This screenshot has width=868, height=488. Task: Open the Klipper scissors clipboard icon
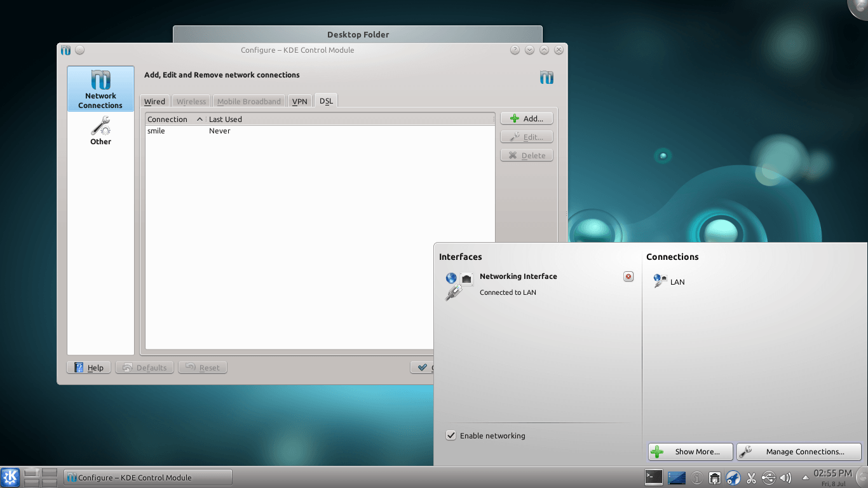(751, 478)
